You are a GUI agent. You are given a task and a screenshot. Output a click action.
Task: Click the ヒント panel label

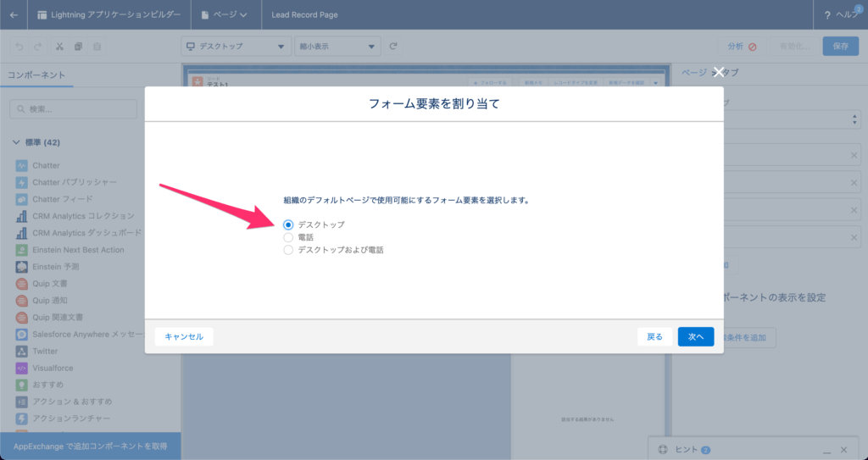click(686, 450)
